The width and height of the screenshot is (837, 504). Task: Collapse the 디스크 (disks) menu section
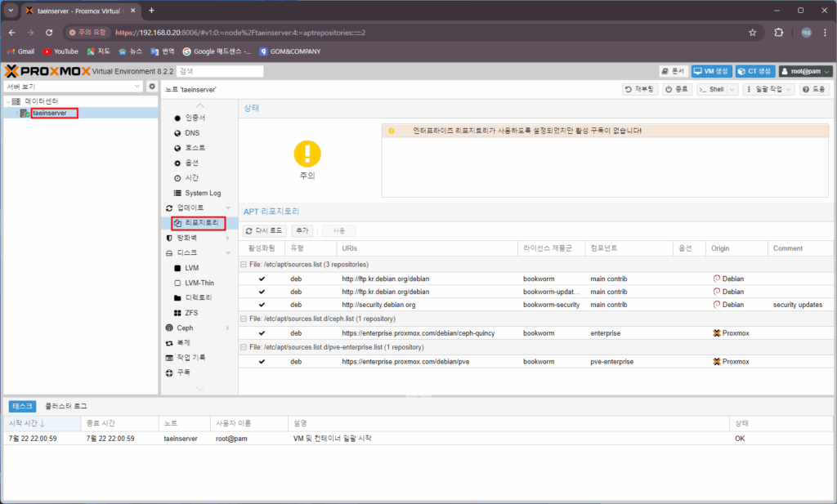click(x=228, y=252)
